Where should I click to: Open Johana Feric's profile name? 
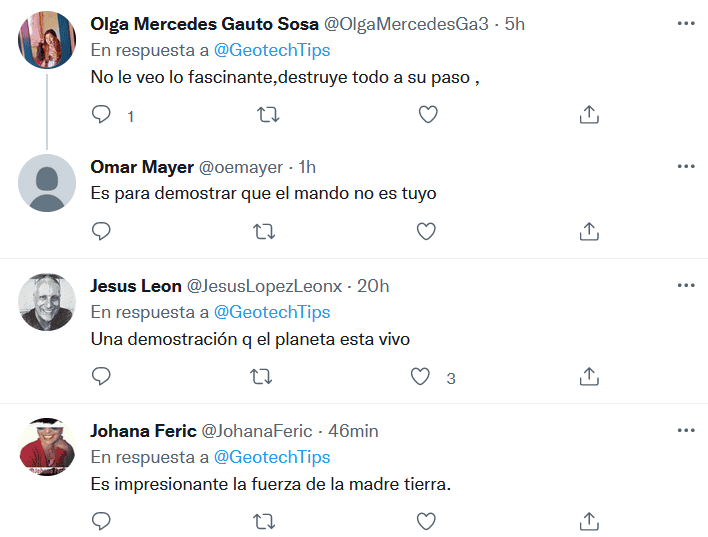(144, 431)
